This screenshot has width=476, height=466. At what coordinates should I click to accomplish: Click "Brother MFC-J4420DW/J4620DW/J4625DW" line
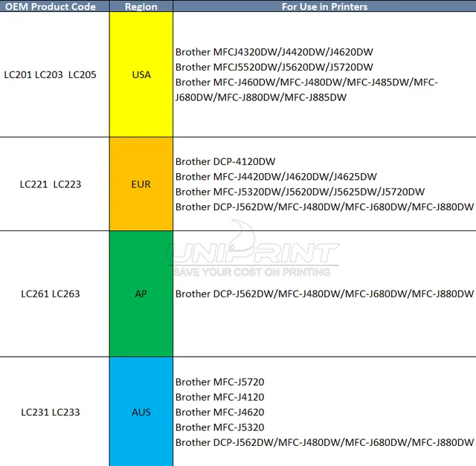tap(276, 177)
